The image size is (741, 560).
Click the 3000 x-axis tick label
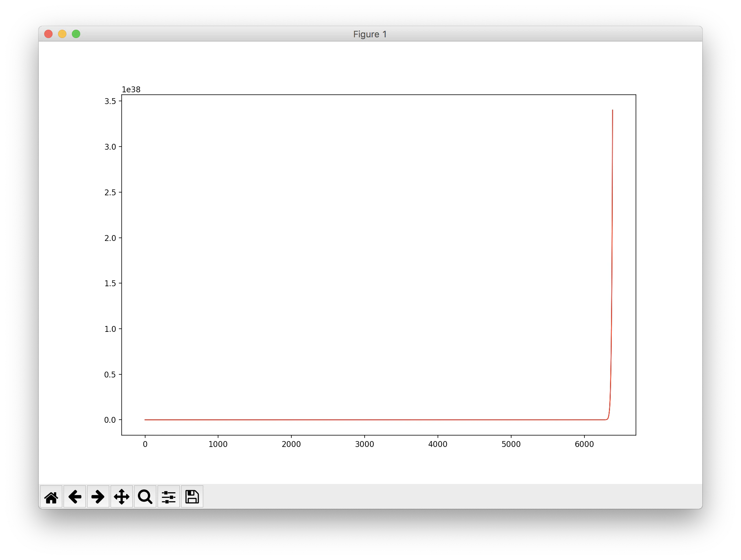(365, 444)
